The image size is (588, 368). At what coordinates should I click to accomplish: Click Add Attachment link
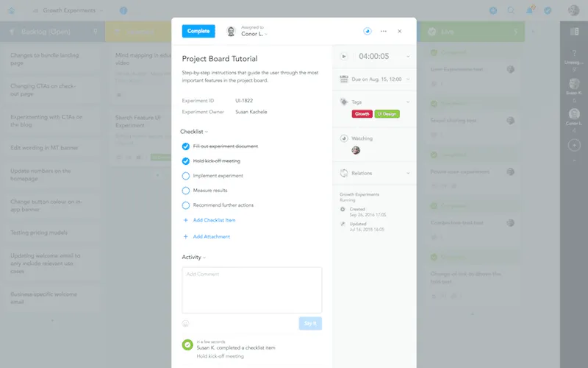click(212, 236)
